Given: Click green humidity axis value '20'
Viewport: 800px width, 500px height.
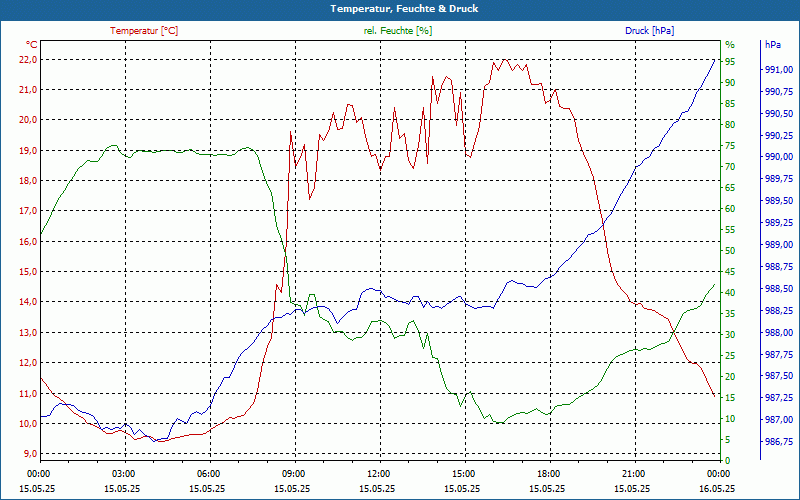Looking at the screenshot, I should click(730, 377).
